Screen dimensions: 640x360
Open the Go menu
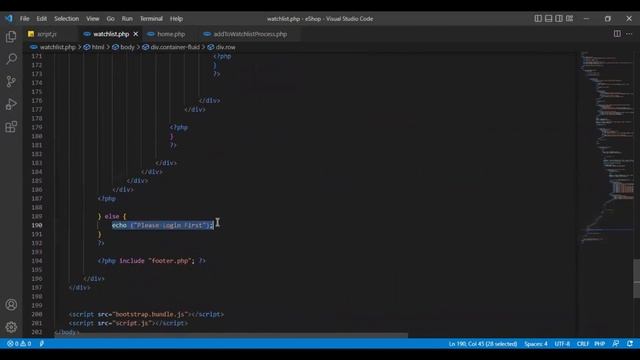click(111, 18)
